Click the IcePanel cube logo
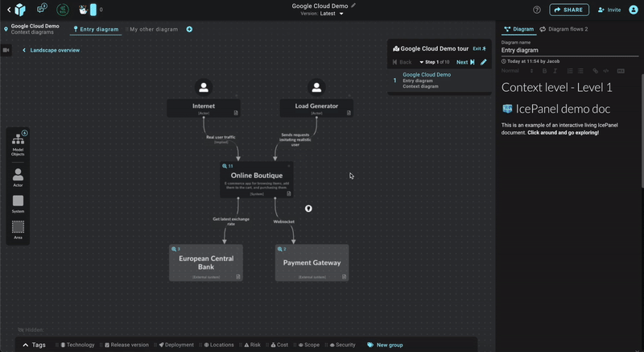644x352 pixels. (19, 9)
